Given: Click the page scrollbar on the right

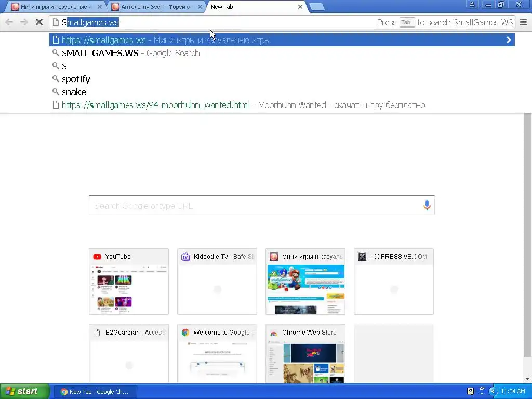Looking at the screenshot, I should pyautogui.click(x=528, y=235).
